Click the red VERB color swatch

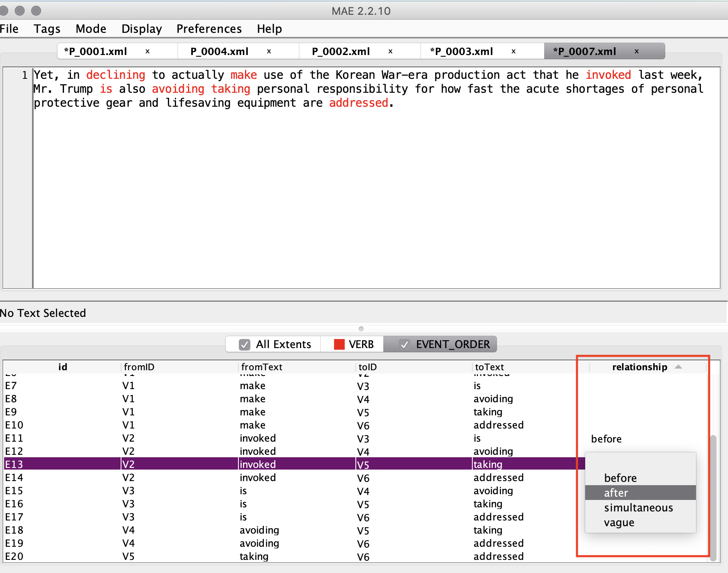(339, 344)
